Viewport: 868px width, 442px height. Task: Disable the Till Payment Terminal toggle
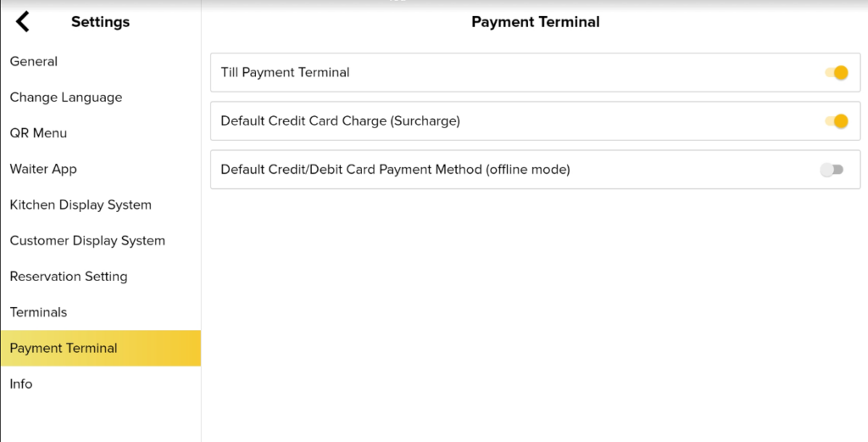tap(836, 73)
